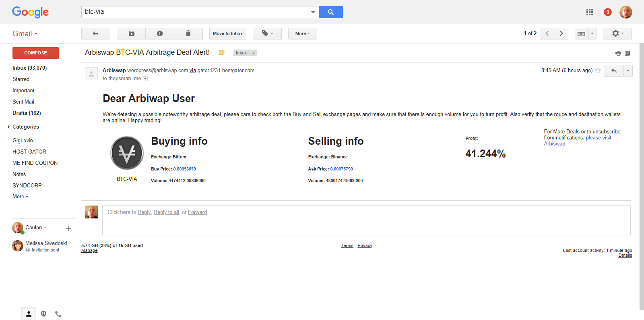Open the Labels tag dropdown
The width and height of the screenshot is (644, 320).
[x=267, y=33]
